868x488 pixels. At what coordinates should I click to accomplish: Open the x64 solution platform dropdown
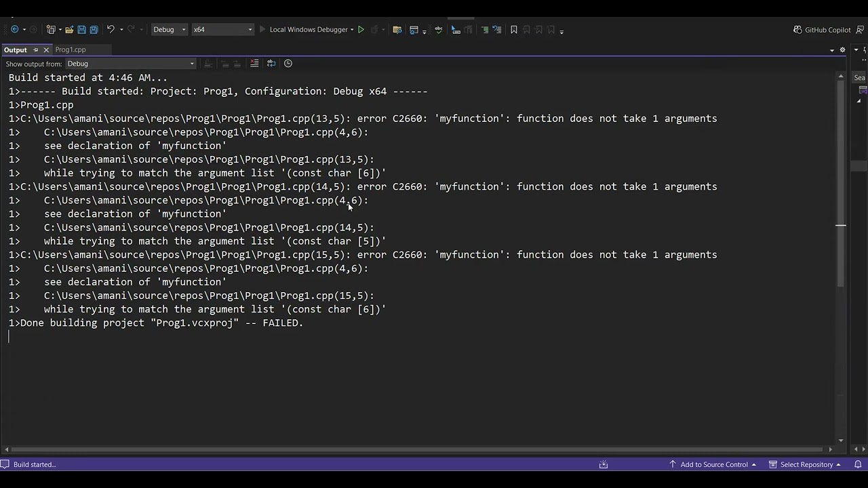tap(222, 30)
